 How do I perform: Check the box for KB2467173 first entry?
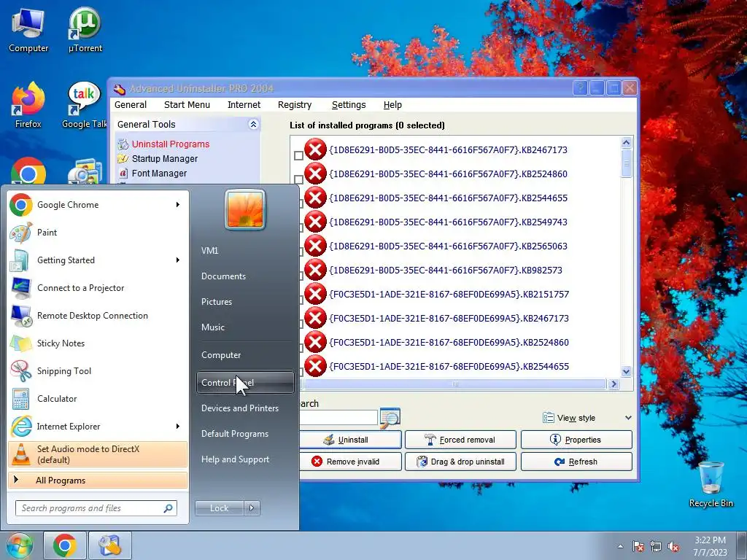(298, 156)
